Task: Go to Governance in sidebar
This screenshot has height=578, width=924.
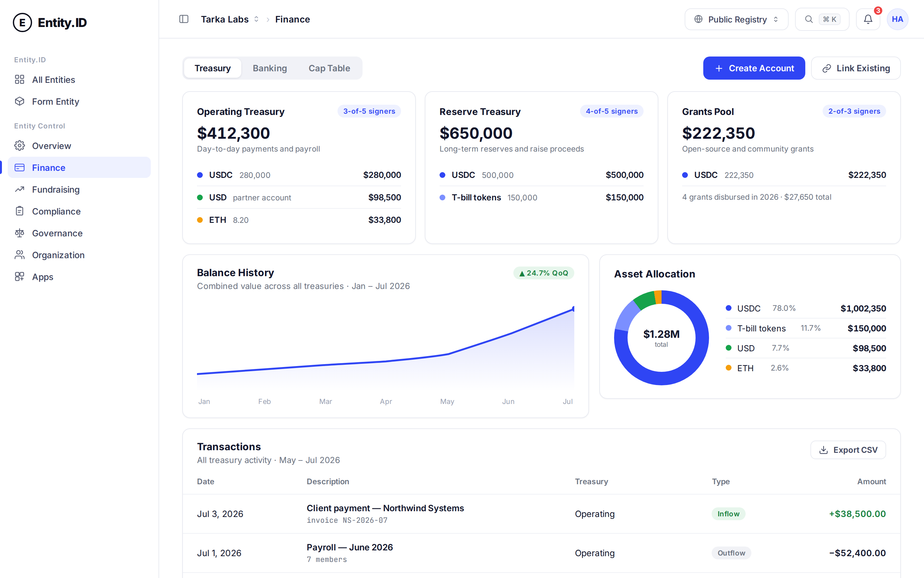Action: (x=79, y=233)
